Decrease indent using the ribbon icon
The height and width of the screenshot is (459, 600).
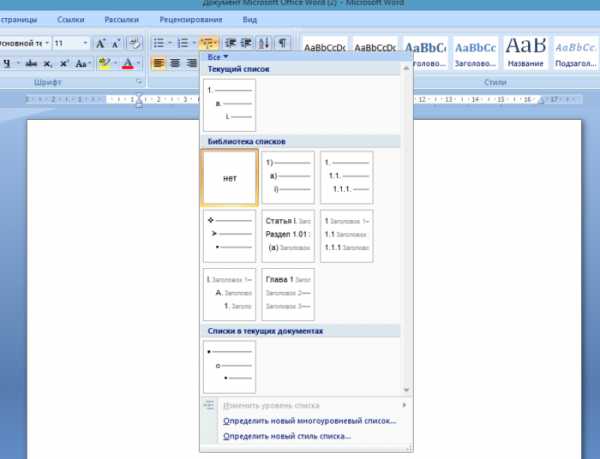230,43
